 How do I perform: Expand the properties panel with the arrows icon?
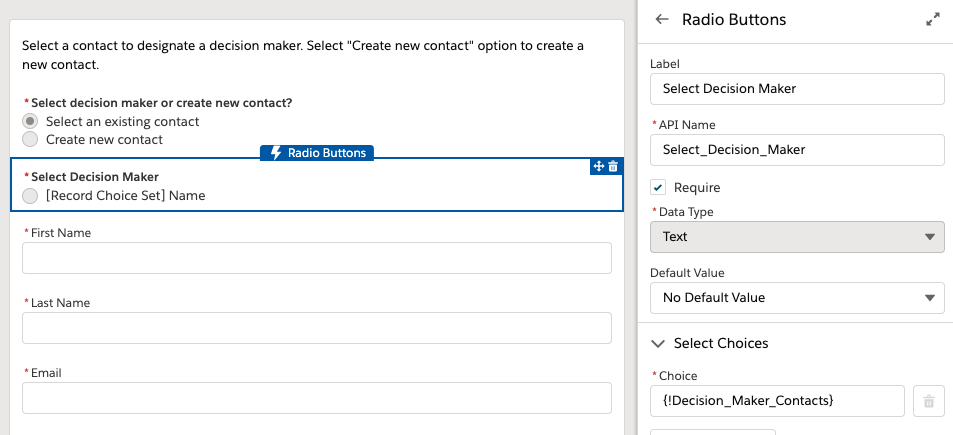932,19
